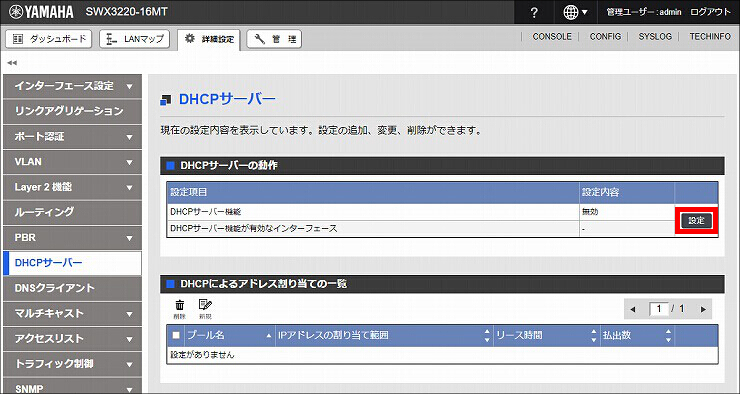Viewport: 740px width, 394px height.
Task: Expand the SNMP arrow
Action: click(x=129, y=390)
